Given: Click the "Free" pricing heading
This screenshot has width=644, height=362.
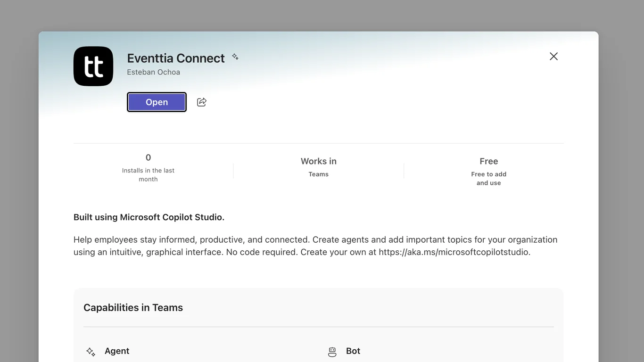Looking at the screenshot, I should (x=489, y=161).
